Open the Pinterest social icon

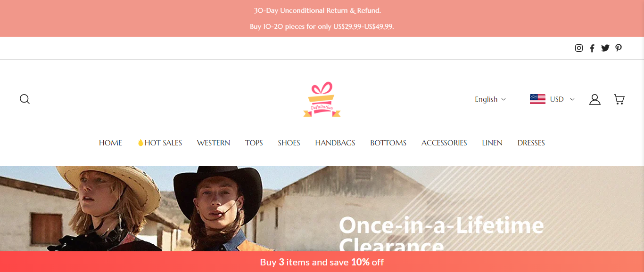tap(619, 48)
